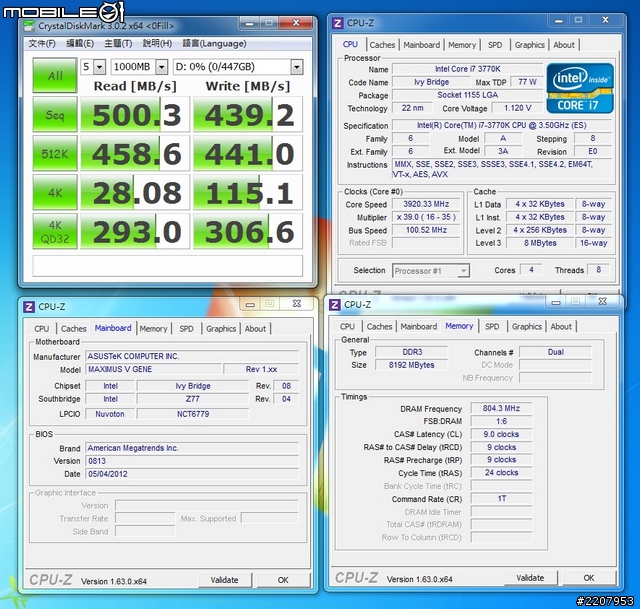
Task: Open the 文件(F) menu in CrystalDiskMark
Action: [x=42, y=44]
